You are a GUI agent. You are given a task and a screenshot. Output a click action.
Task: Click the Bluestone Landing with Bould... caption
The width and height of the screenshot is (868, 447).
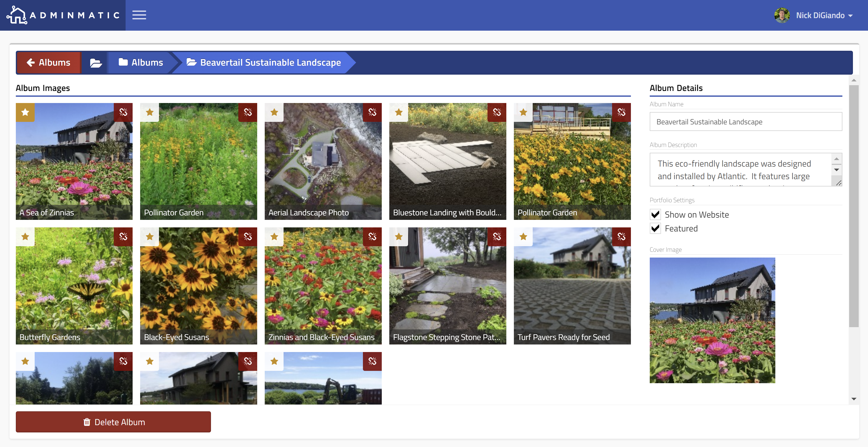coord(447,213)
